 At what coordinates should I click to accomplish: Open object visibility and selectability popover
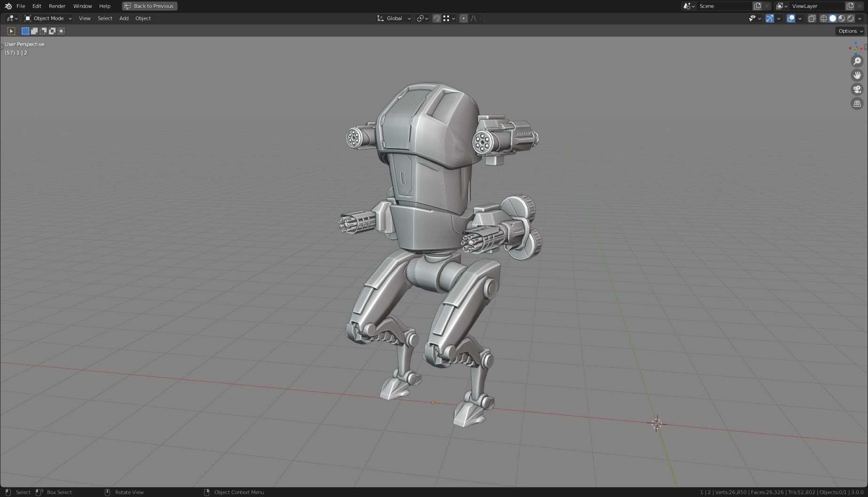pos(755,18)
